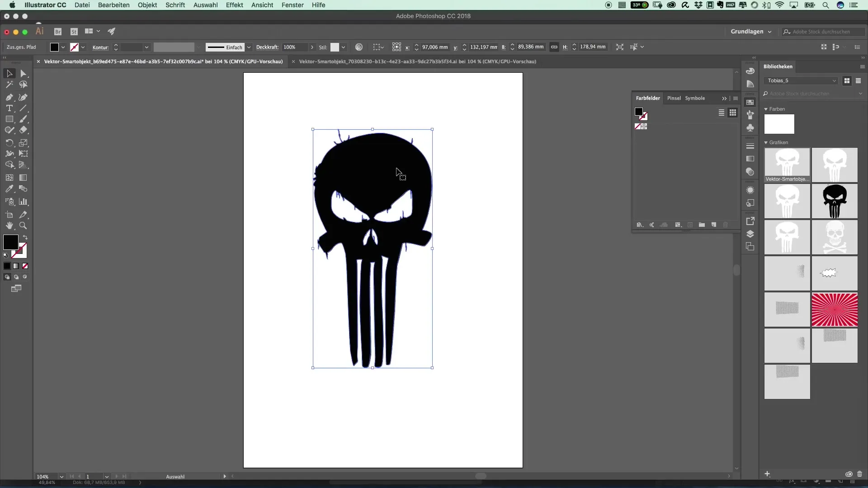Select the Direct Selection tool

(x=24, y=74)
